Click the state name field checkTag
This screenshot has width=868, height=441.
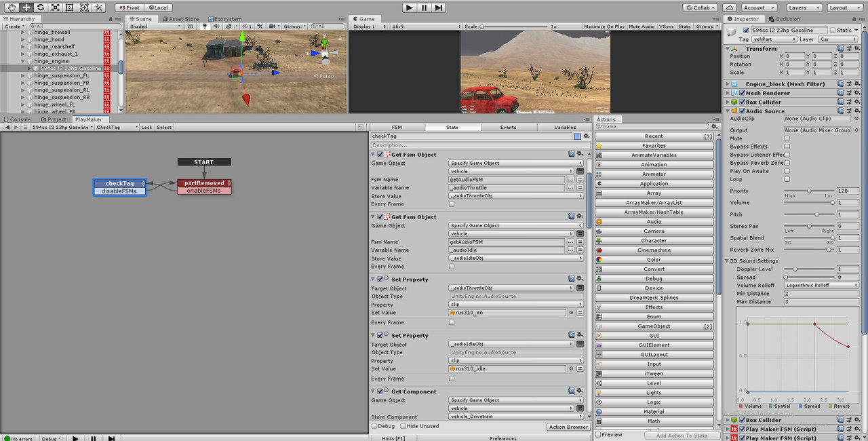click(471, 136)
